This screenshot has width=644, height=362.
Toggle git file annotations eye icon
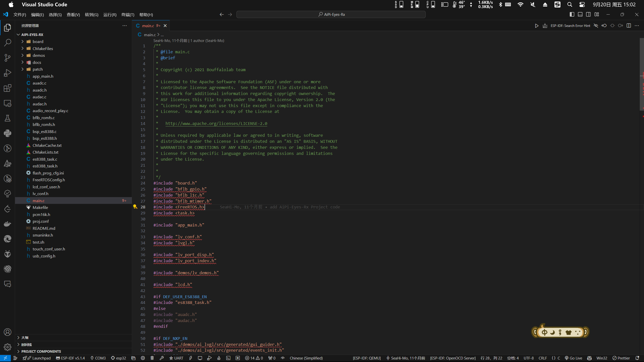click(x=596, y=26)
